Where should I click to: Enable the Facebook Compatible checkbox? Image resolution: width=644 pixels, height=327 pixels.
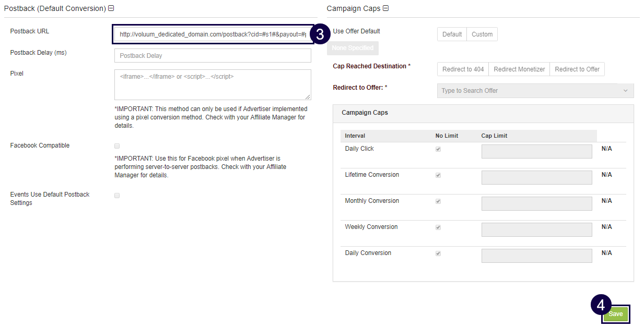click(x=117, y=146)
